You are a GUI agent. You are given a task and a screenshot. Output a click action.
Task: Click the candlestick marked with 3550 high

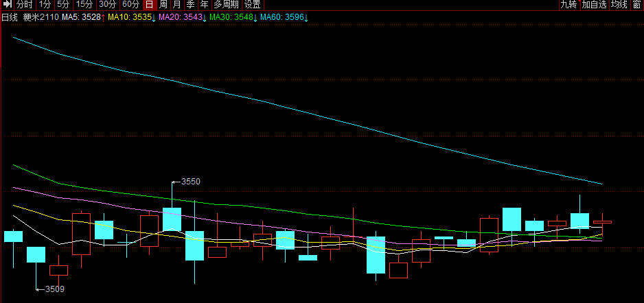(x=172, y=219)
